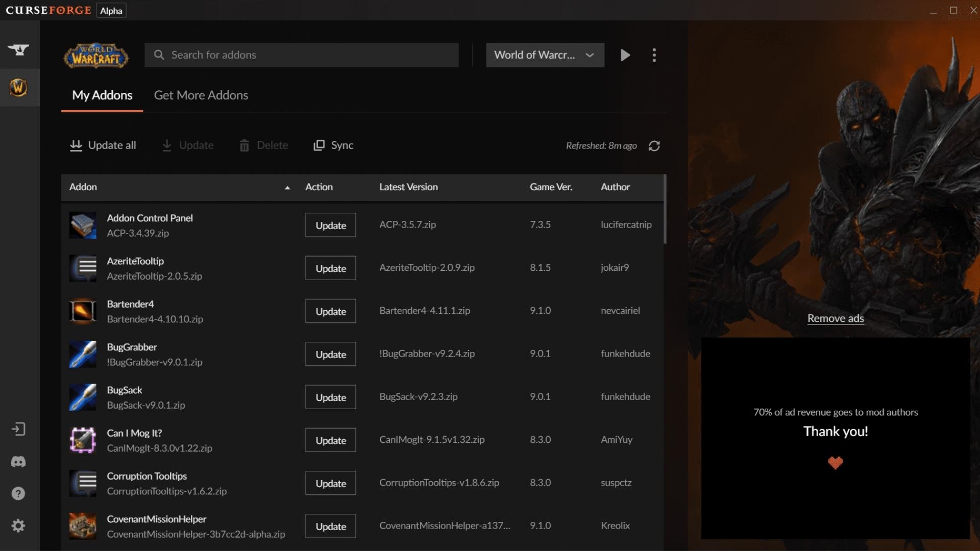Click the Alpha badge in the title bar
This screenshot has width=980, height=551.
pyautogui.click(x=111, y=11)
